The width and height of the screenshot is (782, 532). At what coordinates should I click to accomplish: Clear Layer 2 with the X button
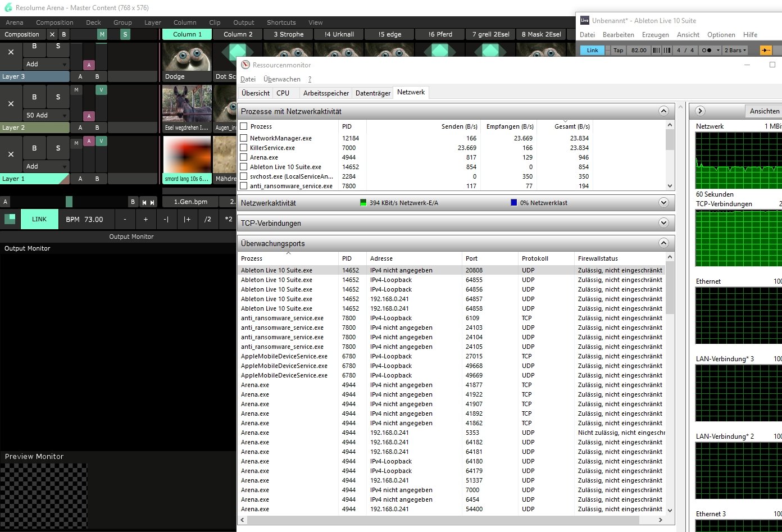point(11,103)
